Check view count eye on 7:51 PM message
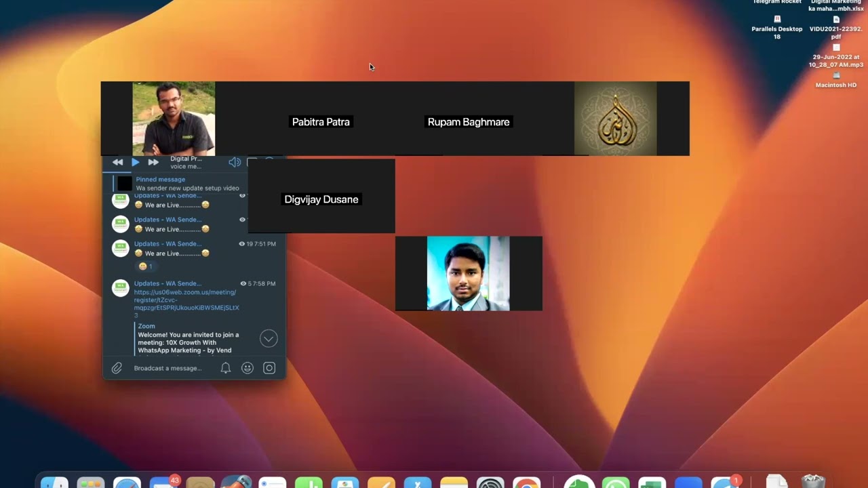The height and width of the screenshot is (488, 868). [x=241, y=244]
